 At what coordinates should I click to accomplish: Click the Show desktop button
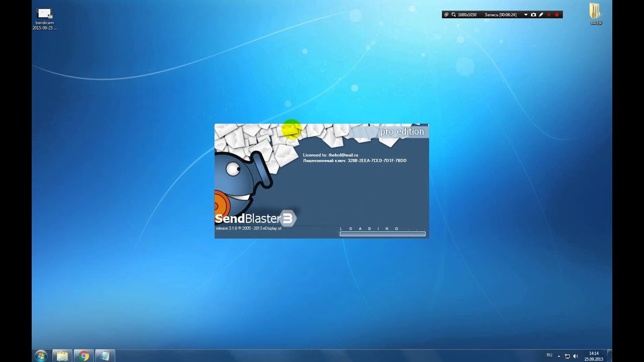point(609,356)
